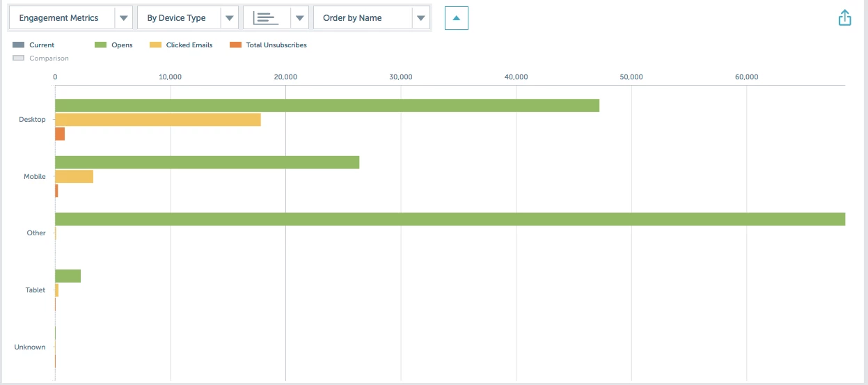Click the 60,000 axis tick label
This screenshot has height=385, width=868.
click(746, 77)
